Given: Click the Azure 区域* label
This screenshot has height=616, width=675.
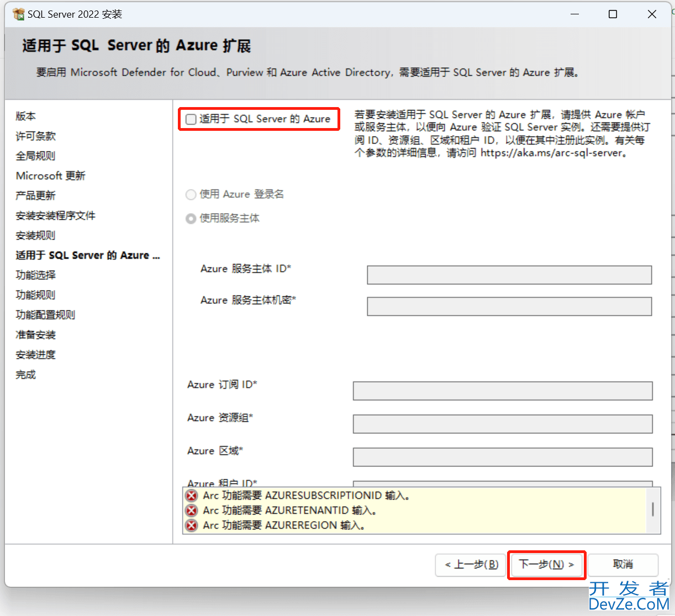Looking at the screenshot, I should tap(215, 451).
